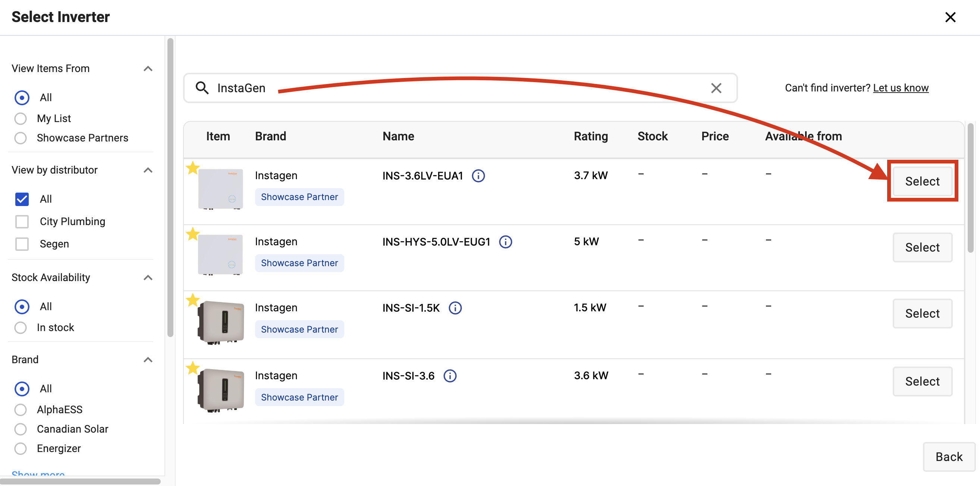This screenshot has width=980, height=486.
Task: Click the Brand column header
Action: coord(270,136)
